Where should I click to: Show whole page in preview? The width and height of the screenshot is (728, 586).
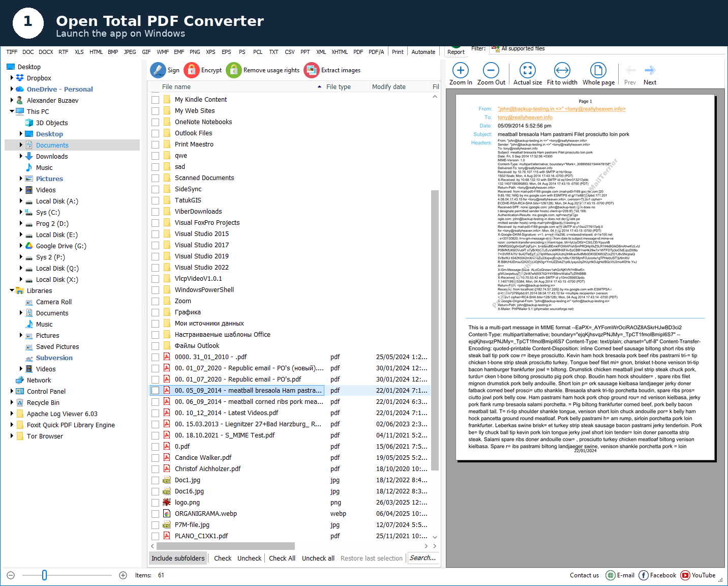[598, 73]
